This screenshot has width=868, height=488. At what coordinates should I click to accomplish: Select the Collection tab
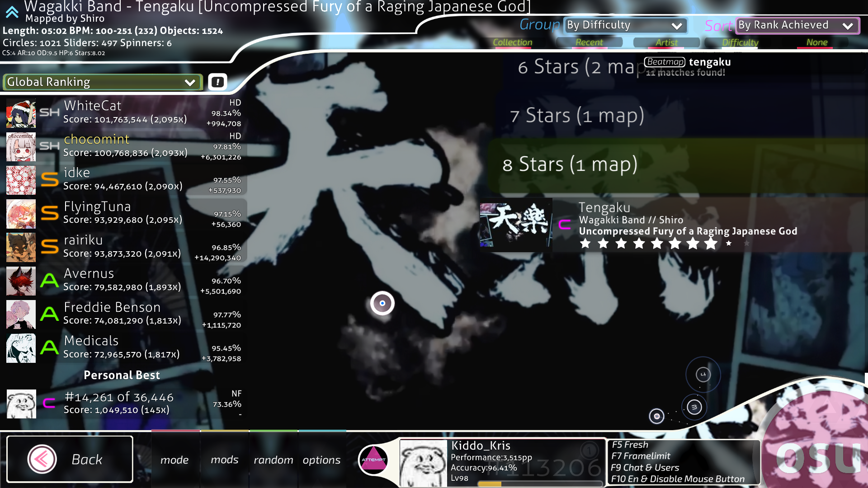pyautogui.click(x=513, y=42)
